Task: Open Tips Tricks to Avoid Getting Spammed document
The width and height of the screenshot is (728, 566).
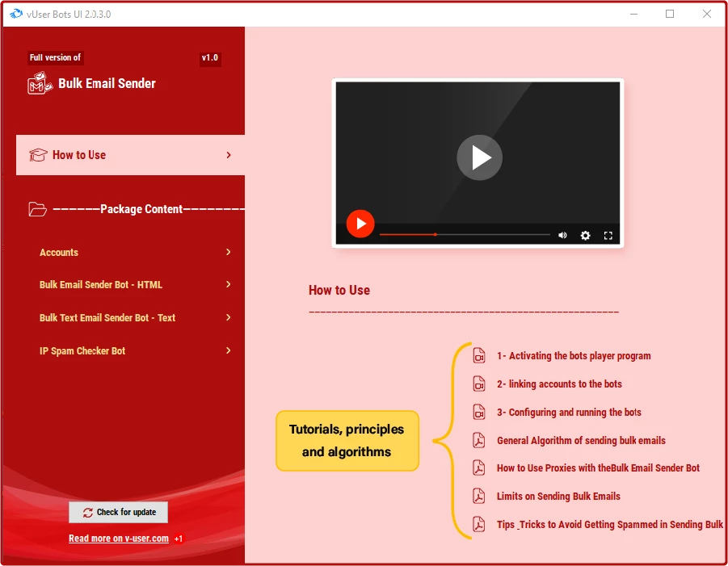Action: 610,524
